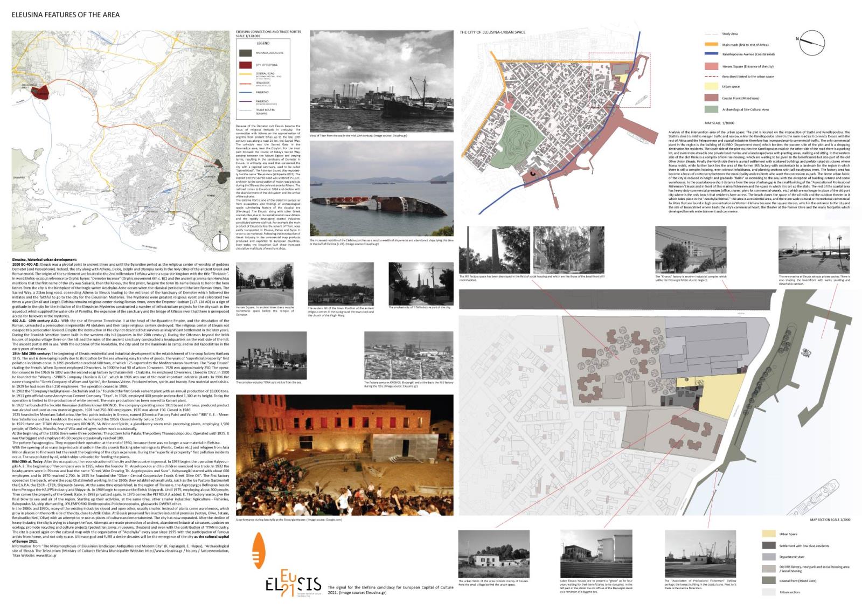Click the brownish-red Coastal Front swatch in the 1/10000 map legend
The image size is (862, 616).
point(712,98)
